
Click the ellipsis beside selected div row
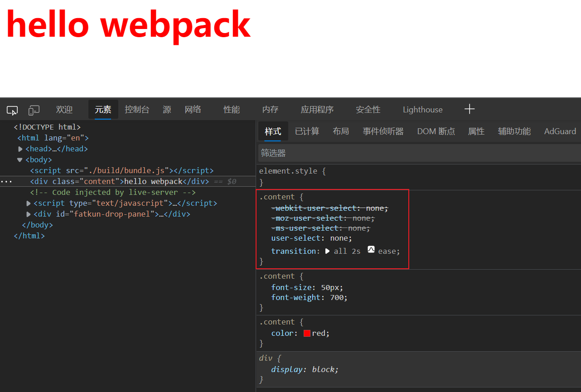(6, 182)
